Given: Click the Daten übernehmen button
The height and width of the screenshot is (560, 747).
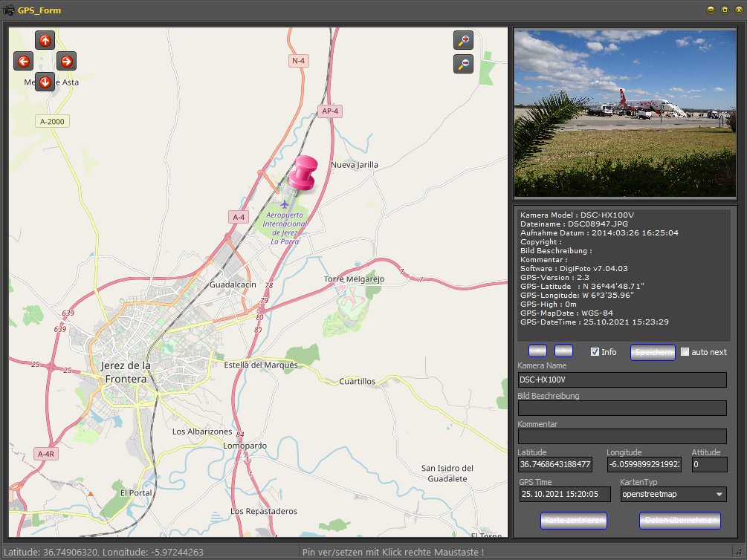Looking at the screenshot, I should click(x=679, y=521).
